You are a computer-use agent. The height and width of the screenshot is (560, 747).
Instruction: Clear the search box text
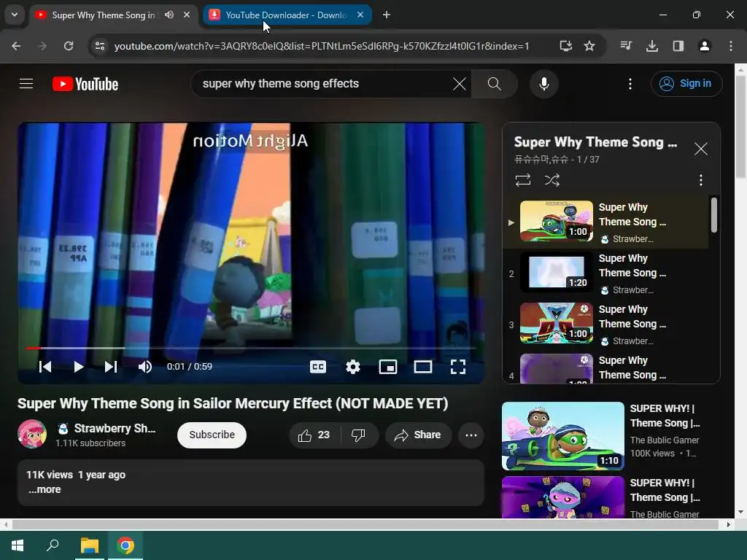point(460,84)
